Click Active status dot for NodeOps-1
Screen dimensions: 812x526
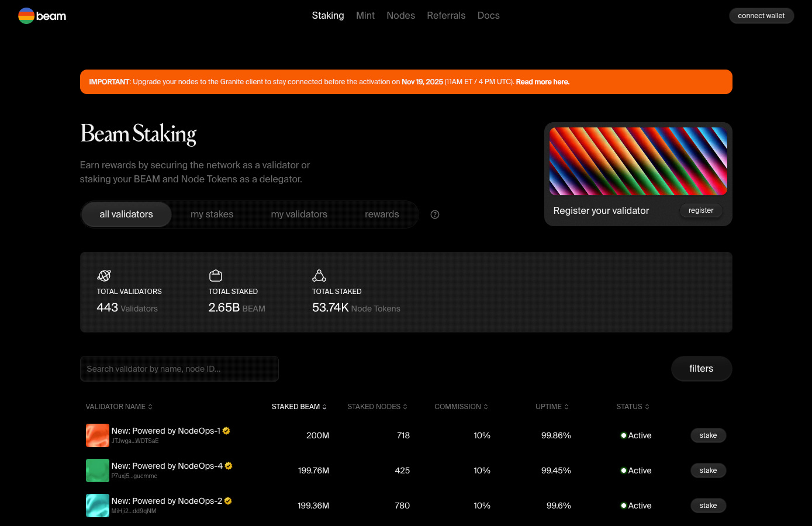624,435
